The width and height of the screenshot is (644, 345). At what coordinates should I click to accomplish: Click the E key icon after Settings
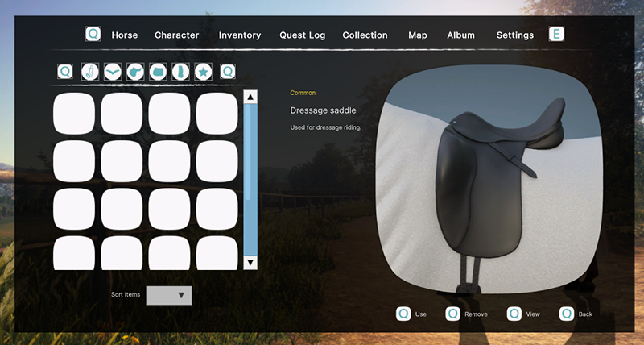pos(556,34)
